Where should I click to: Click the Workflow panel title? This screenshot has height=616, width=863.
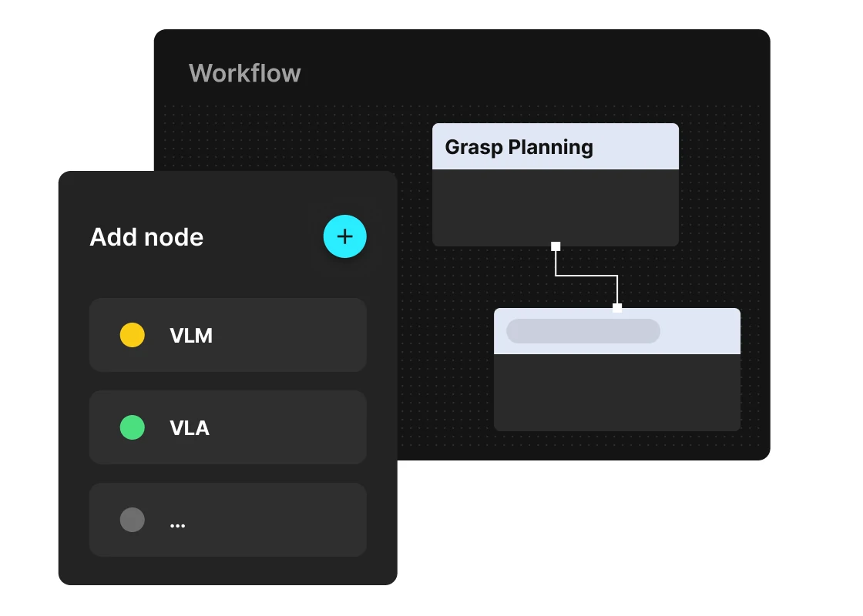tap(245, 73)
